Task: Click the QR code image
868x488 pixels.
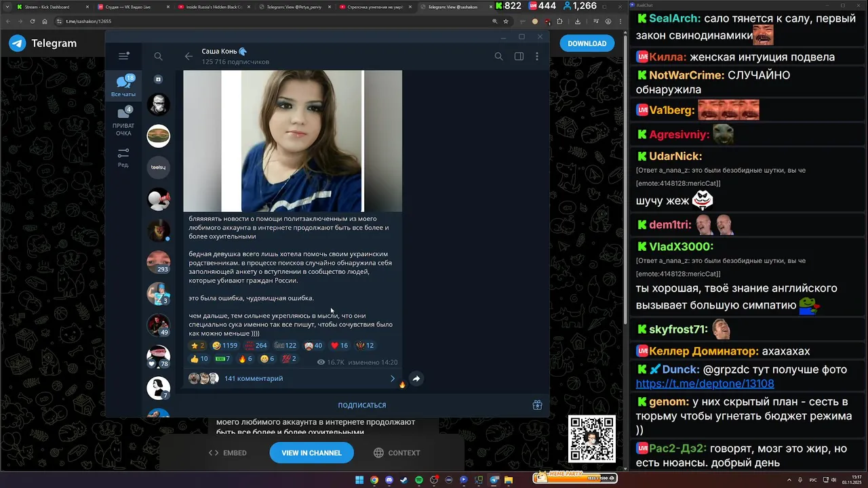Action: pos(592,439)
